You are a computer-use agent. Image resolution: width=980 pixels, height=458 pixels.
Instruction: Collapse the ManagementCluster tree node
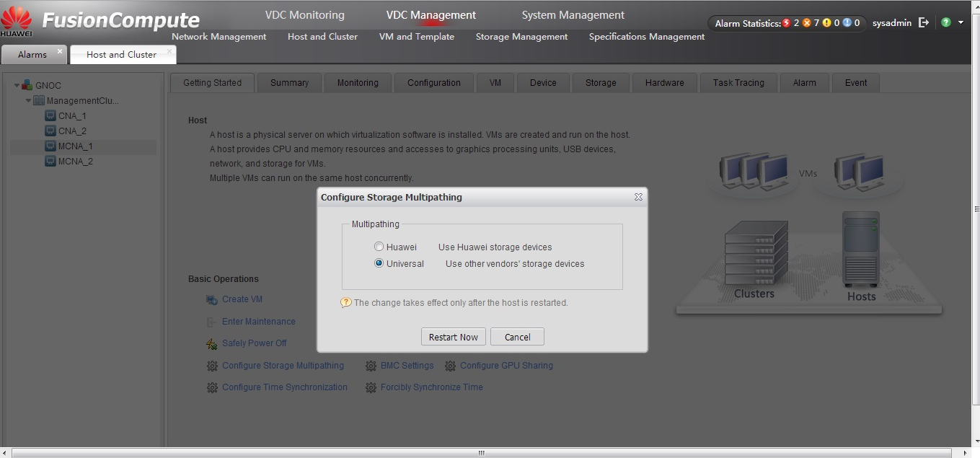29,101
